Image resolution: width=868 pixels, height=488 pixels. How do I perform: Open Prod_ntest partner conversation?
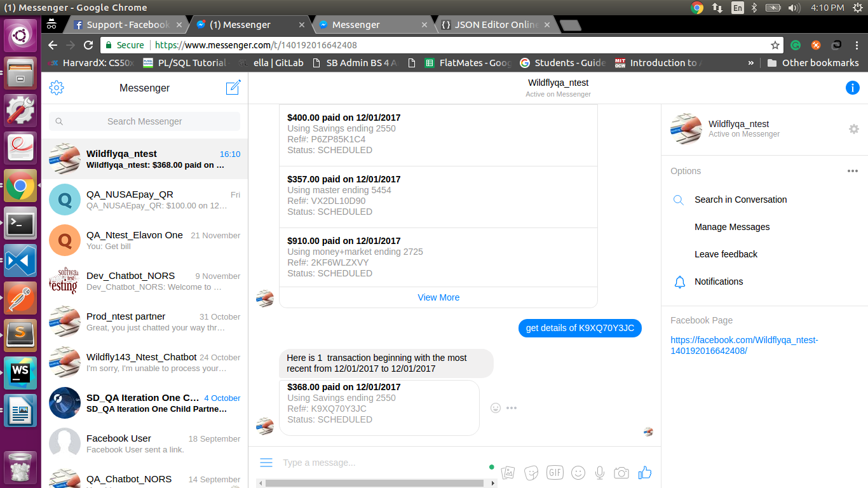pos(144,322)
